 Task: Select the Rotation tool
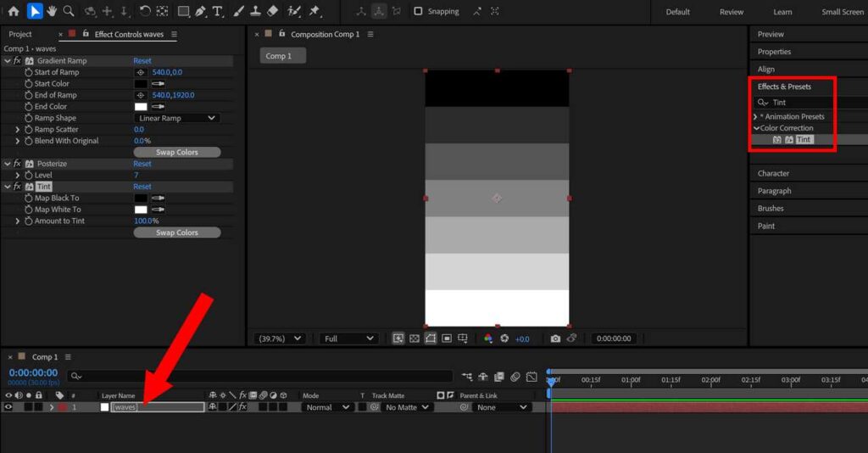[144, 11]
